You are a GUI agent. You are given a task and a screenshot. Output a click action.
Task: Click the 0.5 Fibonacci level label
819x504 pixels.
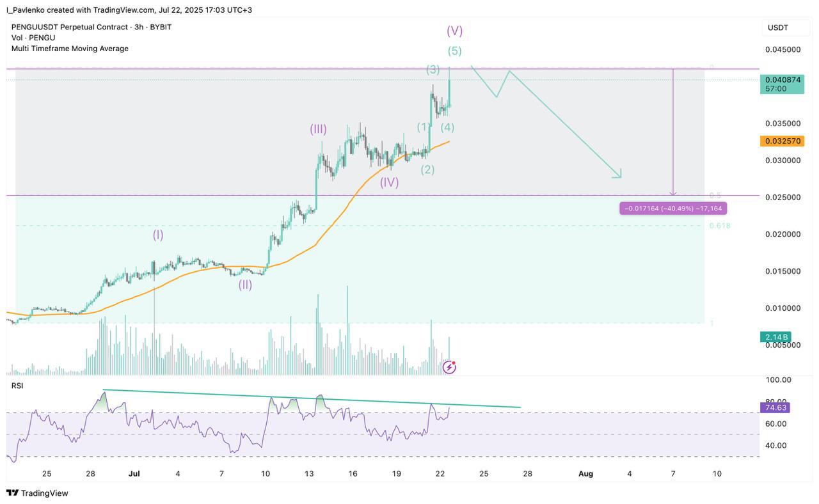click(x=715, y=195)
